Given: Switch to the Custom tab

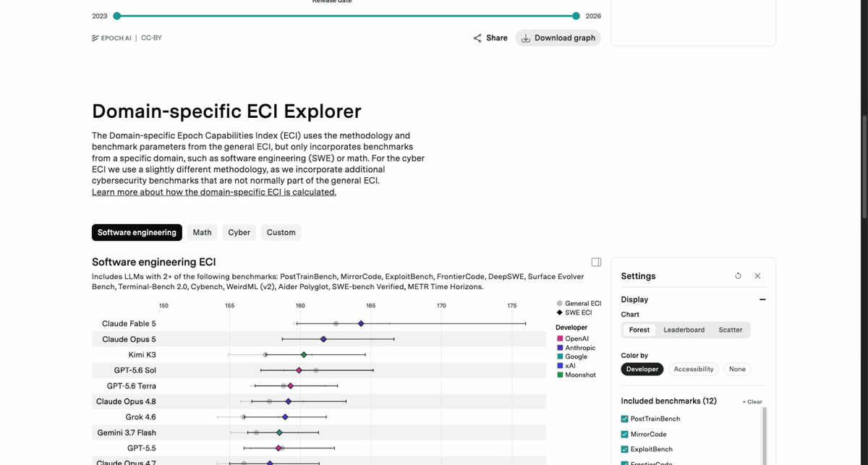Looking at the screenshot, I should [281, 232].
